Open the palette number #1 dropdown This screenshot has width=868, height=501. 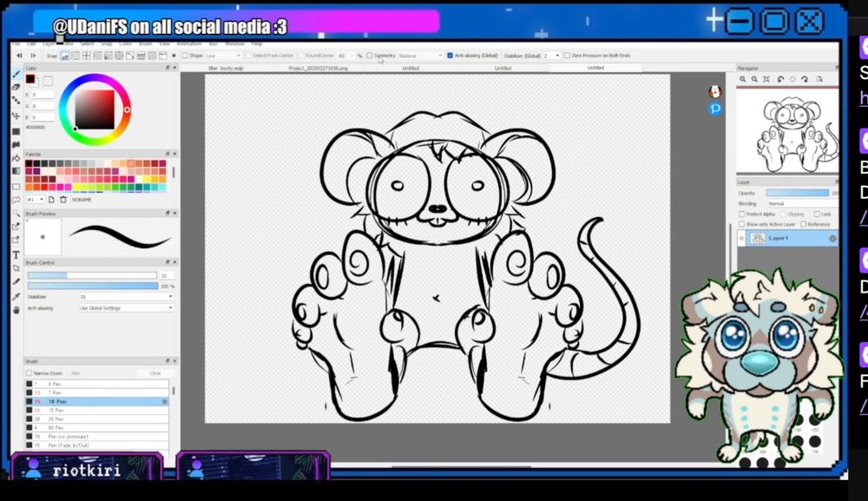pyautogui.click(x=35, y=200)
